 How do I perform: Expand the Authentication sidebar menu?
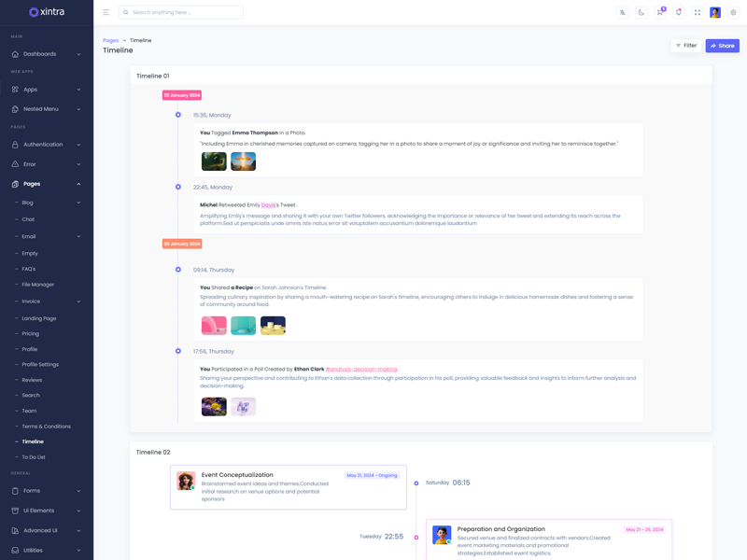click(x=47, y=145)
